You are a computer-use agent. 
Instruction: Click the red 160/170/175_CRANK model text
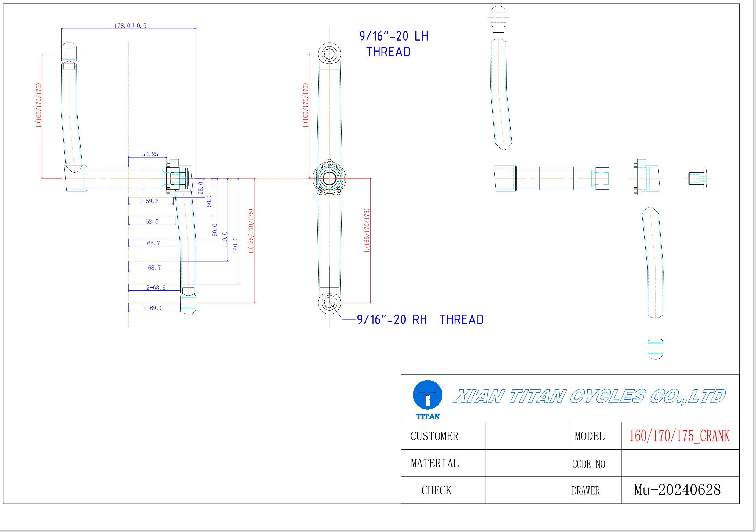679,436
